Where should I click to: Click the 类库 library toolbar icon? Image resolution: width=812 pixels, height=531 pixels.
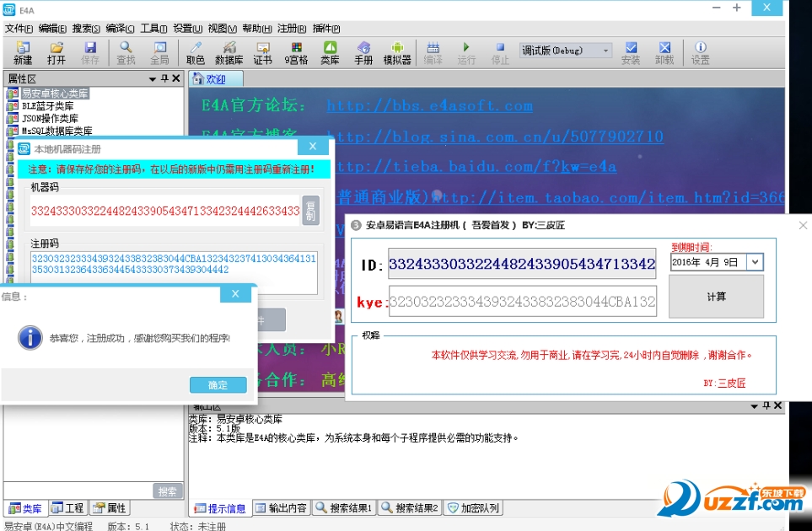(330, 52)
